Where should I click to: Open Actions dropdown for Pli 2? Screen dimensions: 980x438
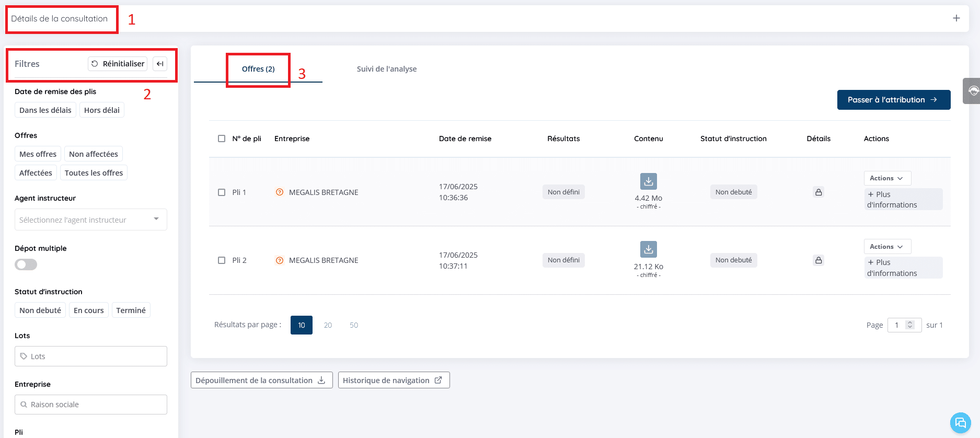(x=887, y=247)
